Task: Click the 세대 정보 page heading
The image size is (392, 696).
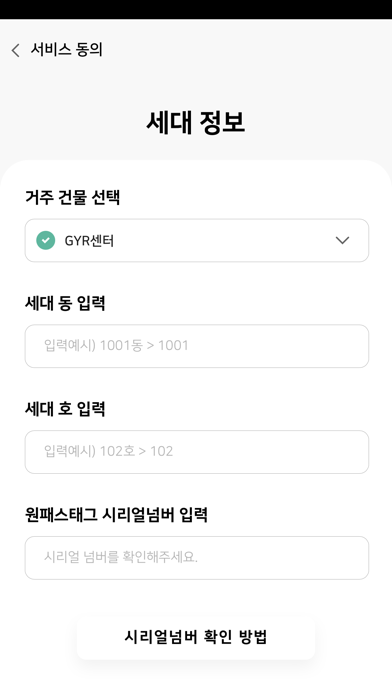Action: click(x=196, y=123)
